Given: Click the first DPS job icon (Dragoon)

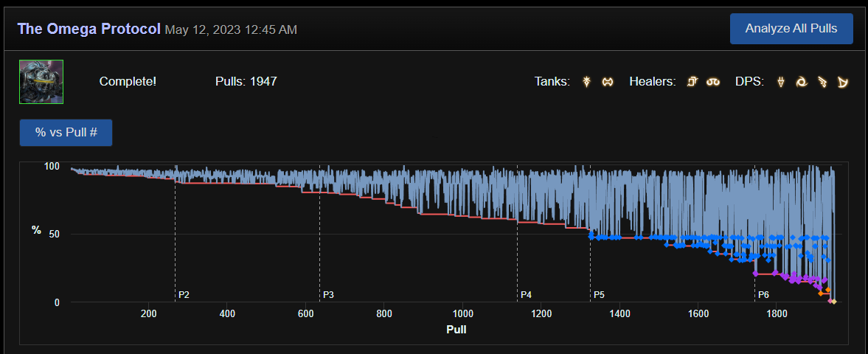Looking at the screenshot, I should [x=781, y=82].
